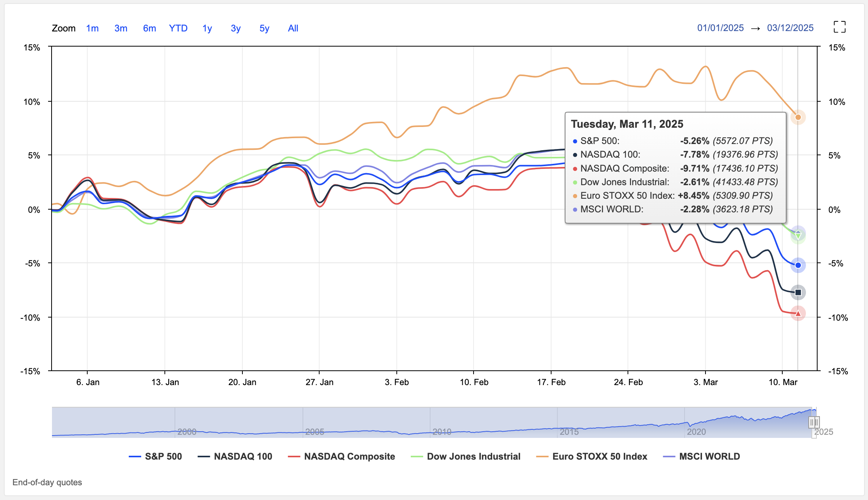Toggle MSCI WORLD series in legend

[x=702, y=457]
